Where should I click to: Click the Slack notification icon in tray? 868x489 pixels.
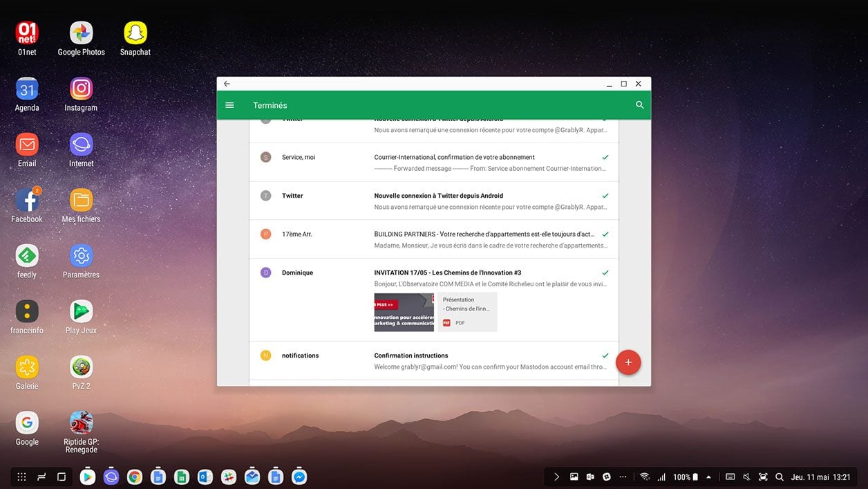click(607, 477)
